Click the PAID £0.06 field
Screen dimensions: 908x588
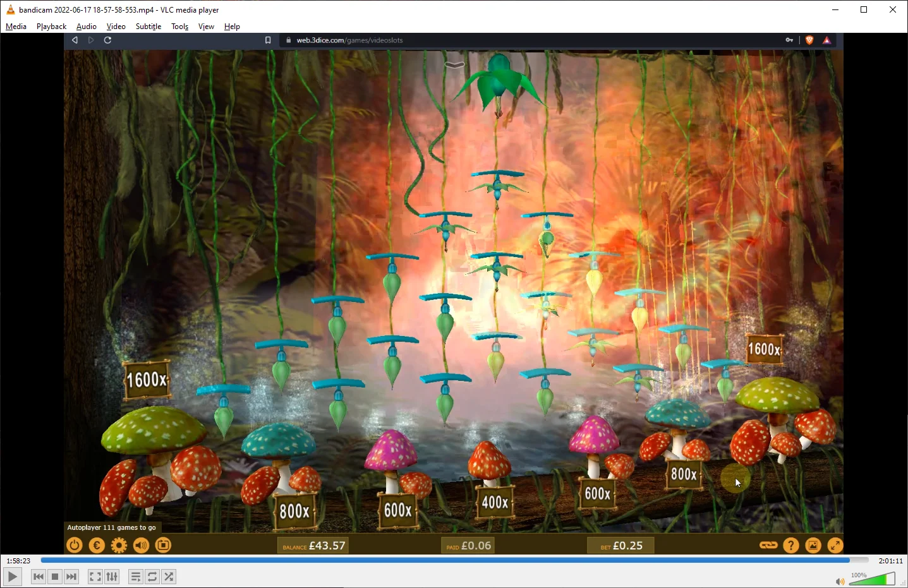coord(468,546)
